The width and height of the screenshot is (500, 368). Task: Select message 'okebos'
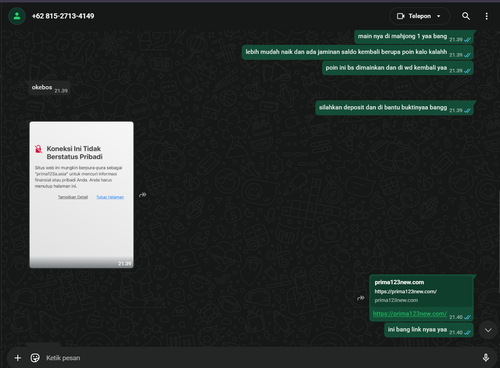point(49,88)
